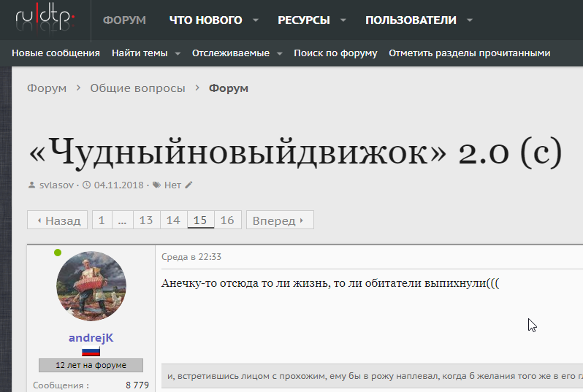Open andrejK avatar picture
This screenshot has width=583, height=392.
(x=91, y=286)
